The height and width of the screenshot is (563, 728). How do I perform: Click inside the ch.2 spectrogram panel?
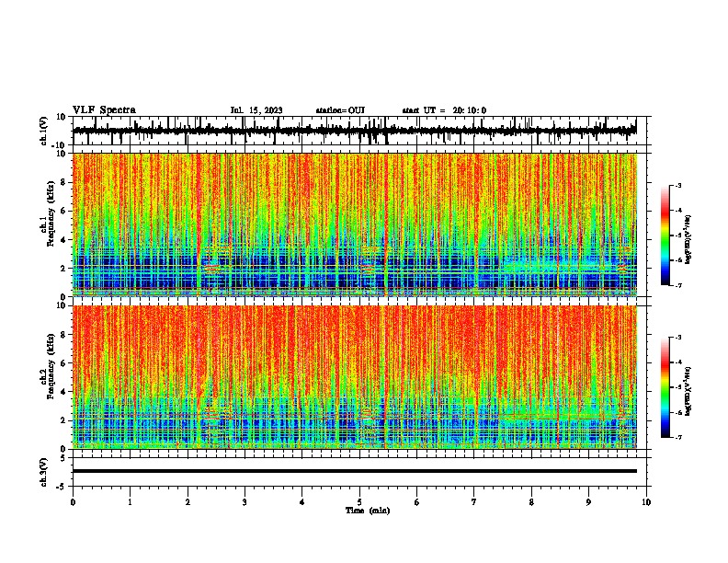[x=355, y=377]
